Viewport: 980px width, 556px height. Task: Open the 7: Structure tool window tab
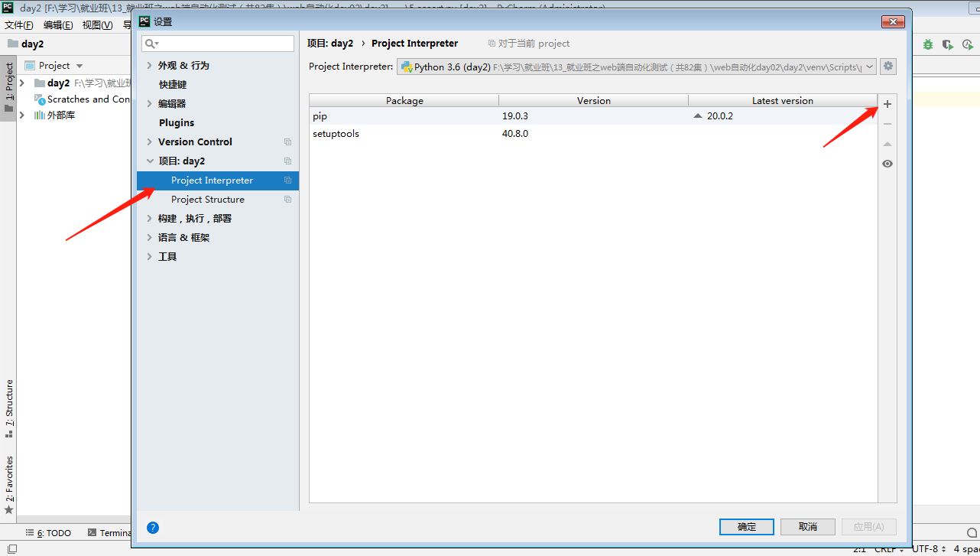pyautogui.click(x=8, y=409)
